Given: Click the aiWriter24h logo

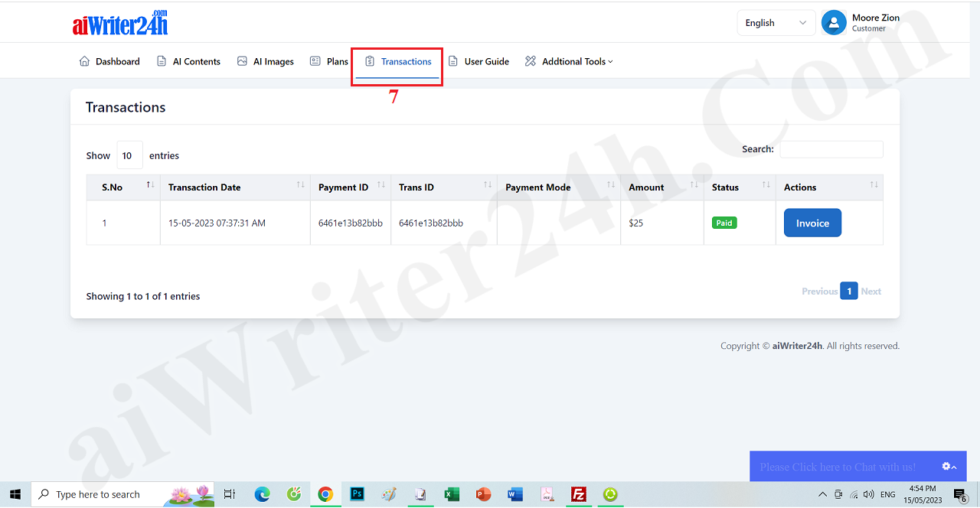Looking at the screenshot, I should pos(120,24).
